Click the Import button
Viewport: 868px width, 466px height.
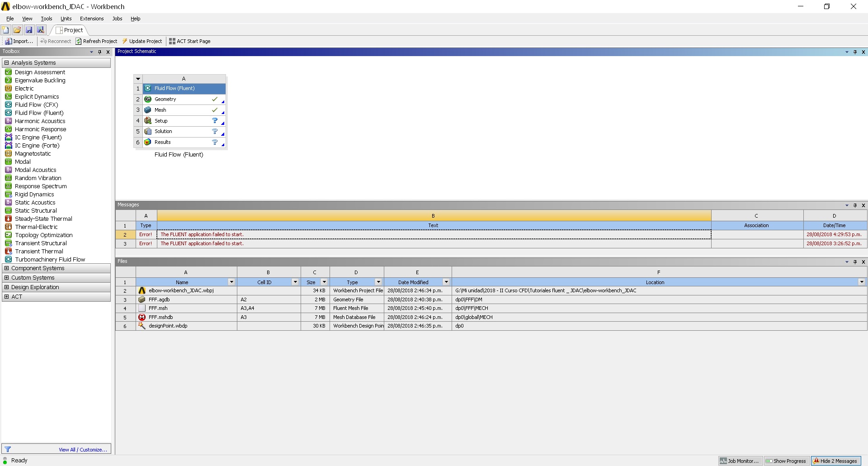(x=19, y=41)
